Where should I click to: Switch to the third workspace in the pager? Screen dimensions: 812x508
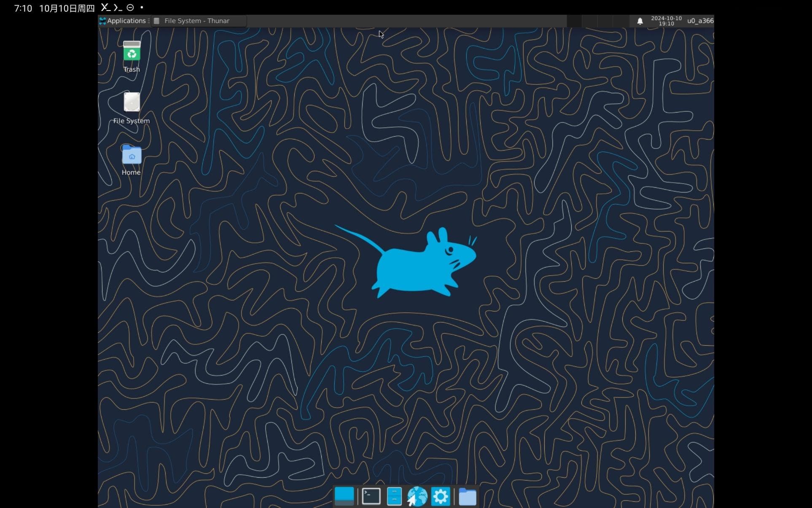(x=605, y=21)
